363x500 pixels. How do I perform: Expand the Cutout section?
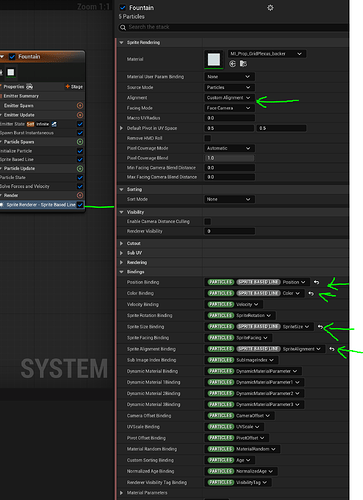121,243
